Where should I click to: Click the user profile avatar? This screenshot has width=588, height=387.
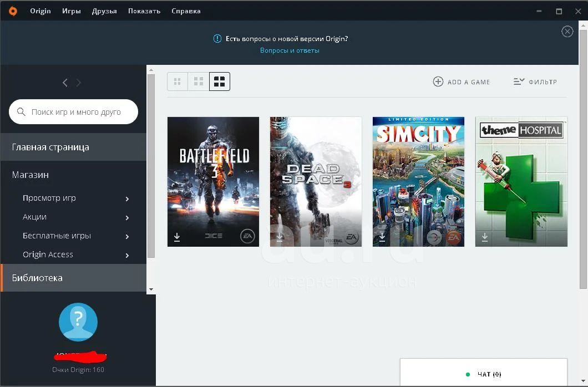pyautogui.click(x=78, y=322)
